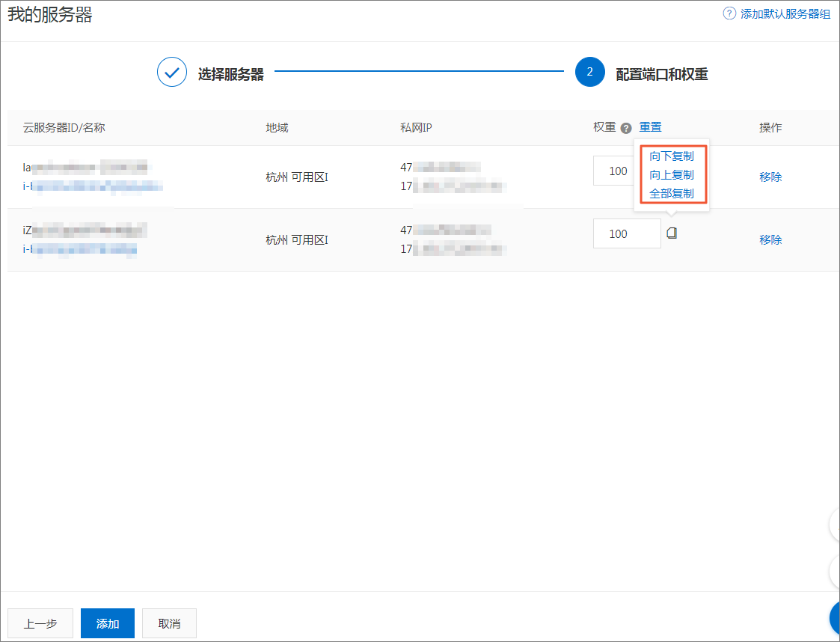
Task: Click the 上一步 button to go back
Action: tap(40, 623)
